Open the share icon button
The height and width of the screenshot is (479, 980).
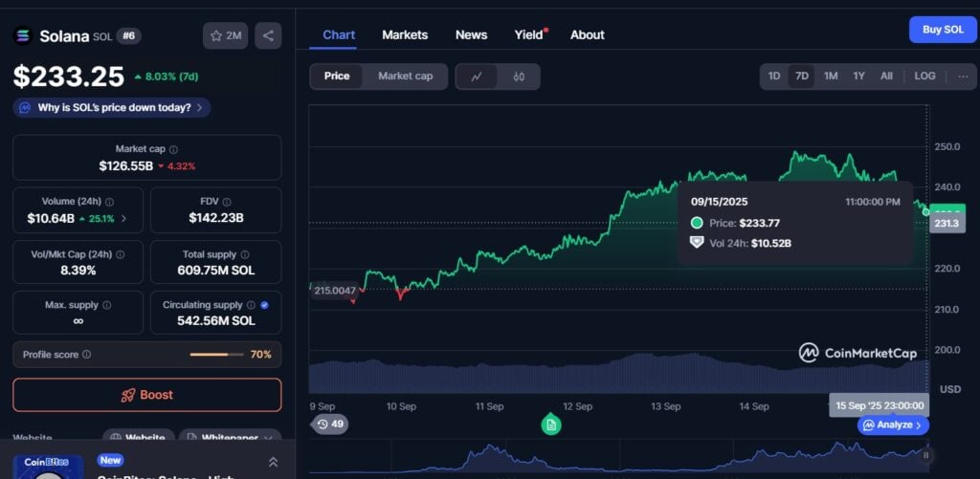point(268,35)
